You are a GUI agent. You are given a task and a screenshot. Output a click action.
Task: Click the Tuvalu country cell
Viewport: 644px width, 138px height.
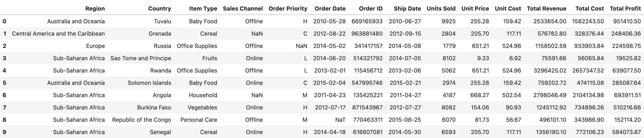pos(162,21)
